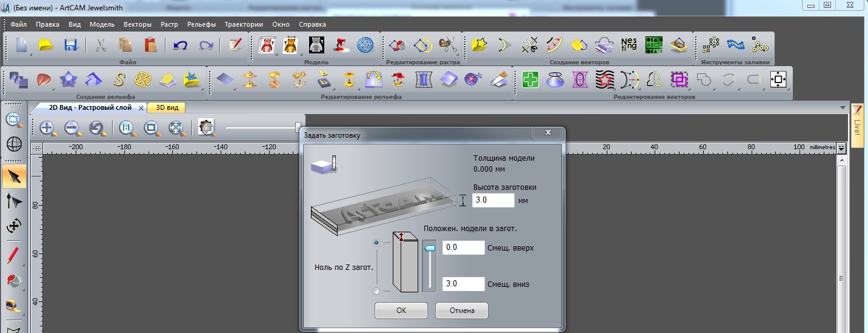Save the model using floppy disk icon

70,45
